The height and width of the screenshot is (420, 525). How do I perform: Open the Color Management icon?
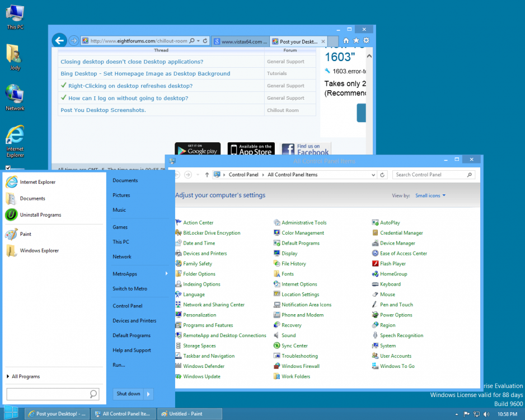(277, 233)
